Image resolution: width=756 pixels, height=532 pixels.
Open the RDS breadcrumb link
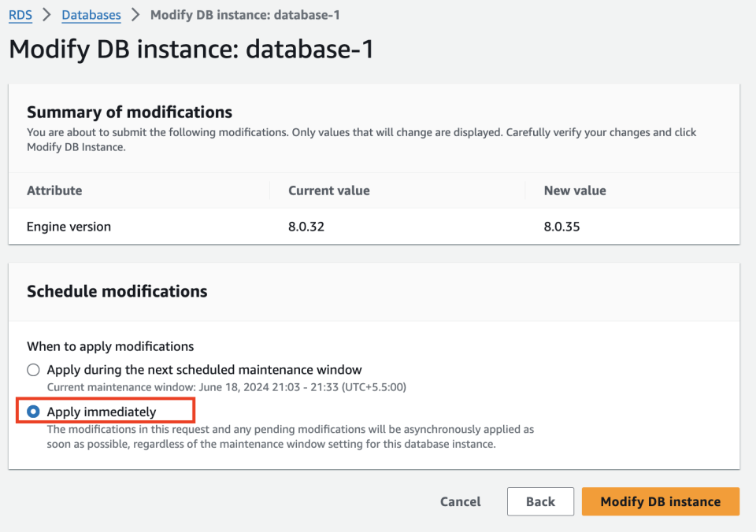point(20,14)
